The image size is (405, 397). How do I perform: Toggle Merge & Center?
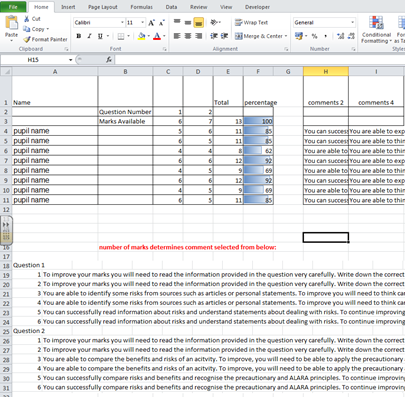(x=259, y=36)
